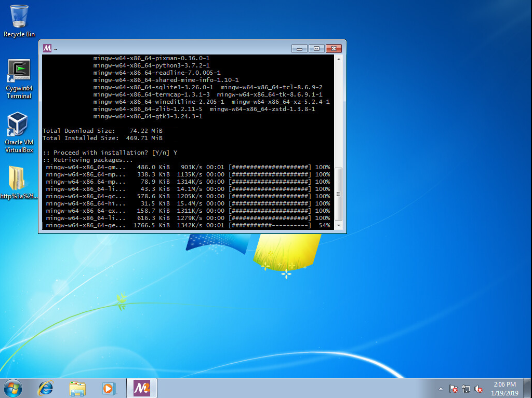Open Windows Media Player from the taskbar
Screen dimensions: 532x398
coord(109,388)
